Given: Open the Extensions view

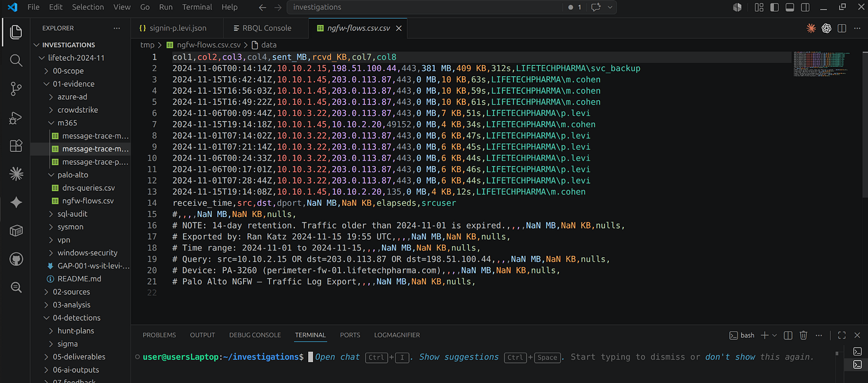Looking at the screenshot, I should 16,146.
